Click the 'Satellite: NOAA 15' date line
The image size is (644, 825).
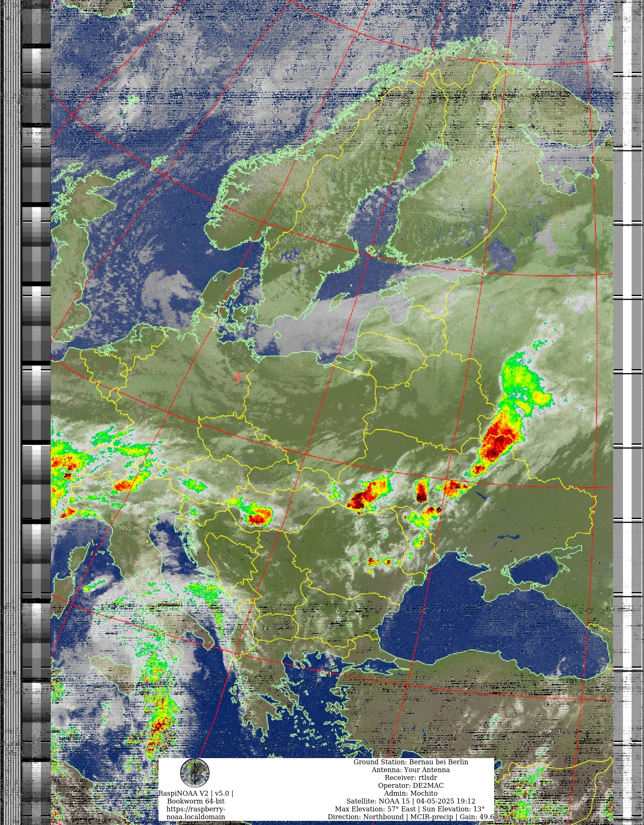[x=411, y=801]
